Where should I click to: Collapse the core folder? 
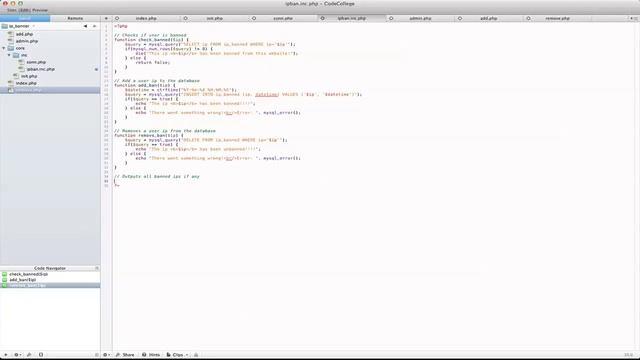[x=4, y=48]
